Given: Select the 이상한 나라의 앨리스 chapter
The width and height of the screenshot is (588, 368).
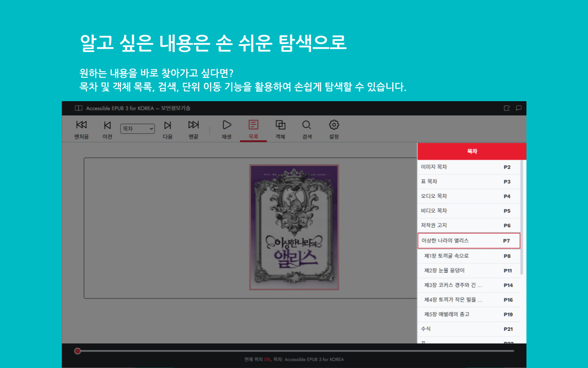Looking at the screenshot, I should coord(469,241).
